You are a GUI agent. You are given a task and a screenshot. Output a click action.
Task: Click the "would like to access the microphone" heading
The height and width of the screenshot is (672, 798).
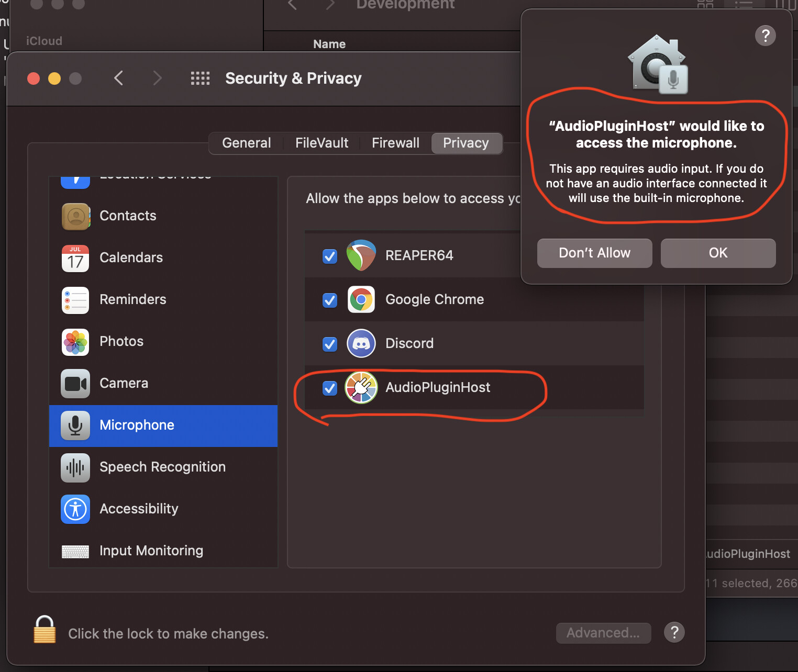[657, 135]
